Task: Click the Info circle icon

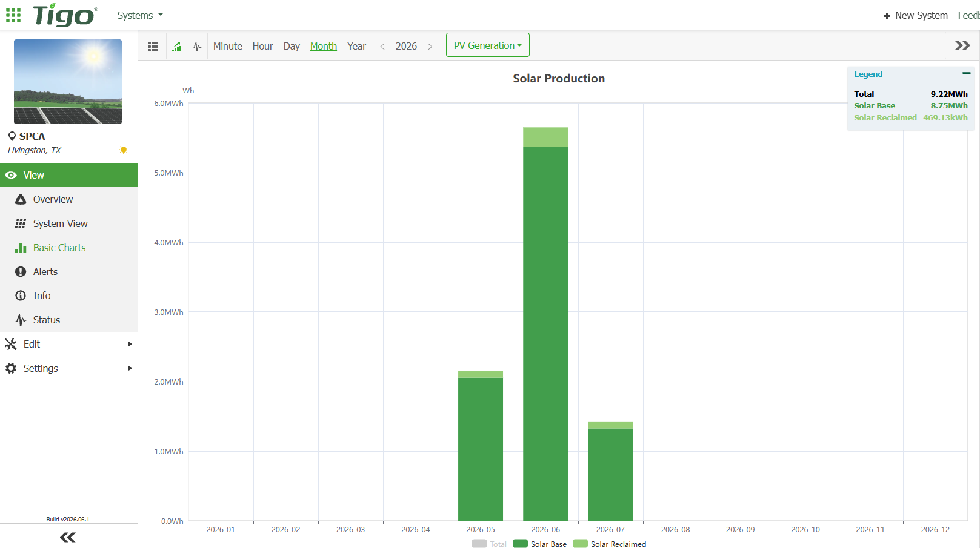Action: pyautogui.click(x=21, y=295)
